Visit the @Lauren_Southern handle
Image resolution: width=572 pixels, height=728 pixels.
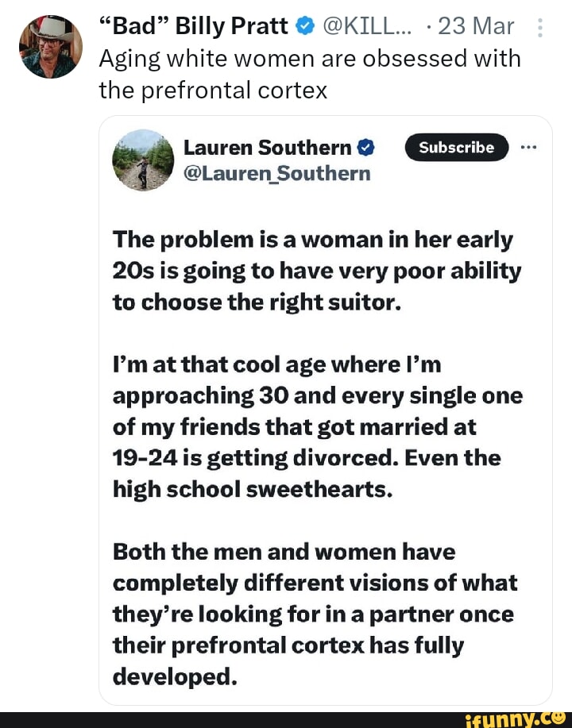pos(276,172)
